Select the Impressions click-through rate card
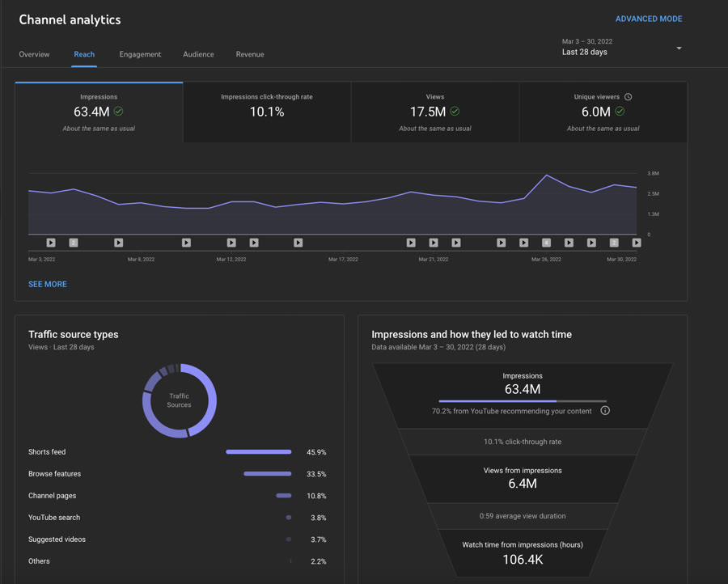728x584 pixels. pyautogui.click(x=267, y=112)
